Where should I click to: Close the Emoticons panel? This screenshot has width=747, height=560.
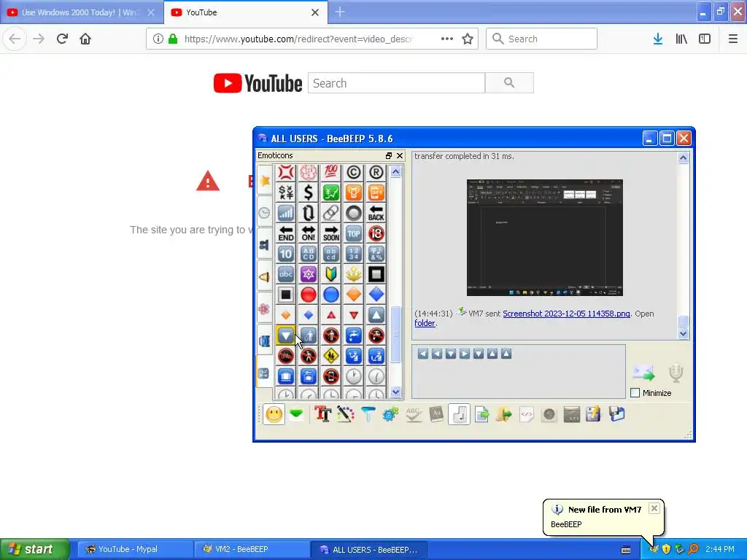point(400,156)
